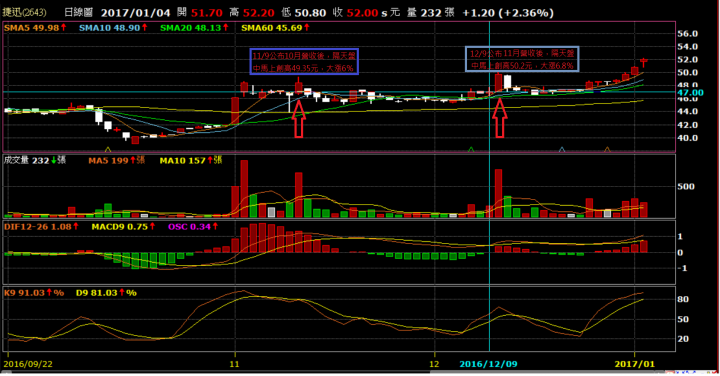Click the 56.0 price axis label
The width and height of the screenshot is (720, 376).
pyautogui.click(x=687, y=34)
